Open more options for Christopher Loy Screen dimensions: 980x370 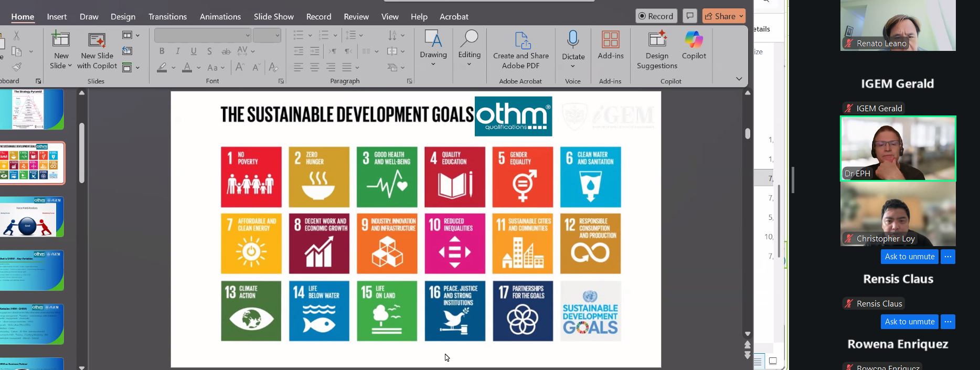coord(947,257)
